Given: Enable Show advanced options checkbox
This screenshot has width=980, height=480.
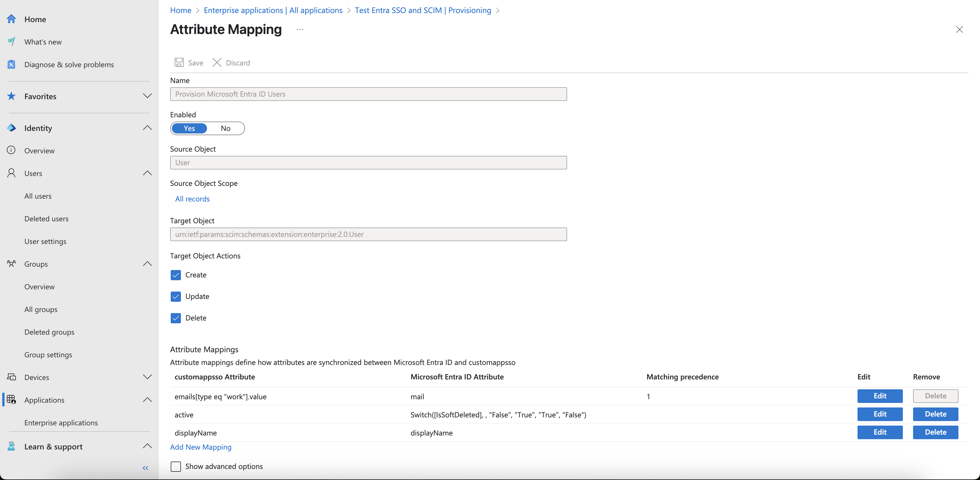Looking at the screenshot, I should point(176,466).
